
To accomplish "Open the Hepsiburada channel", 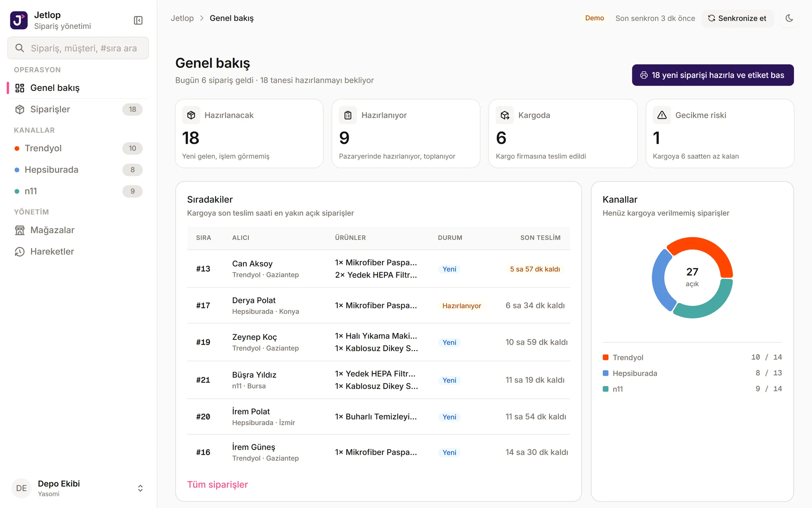I will click(x=78, y=170).
